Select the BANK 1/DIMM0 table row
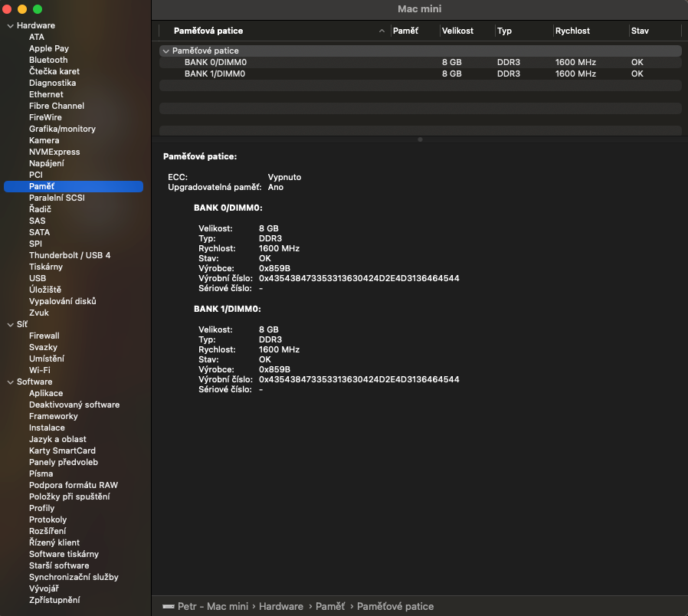The image size is (688, 616). [420, 74]
